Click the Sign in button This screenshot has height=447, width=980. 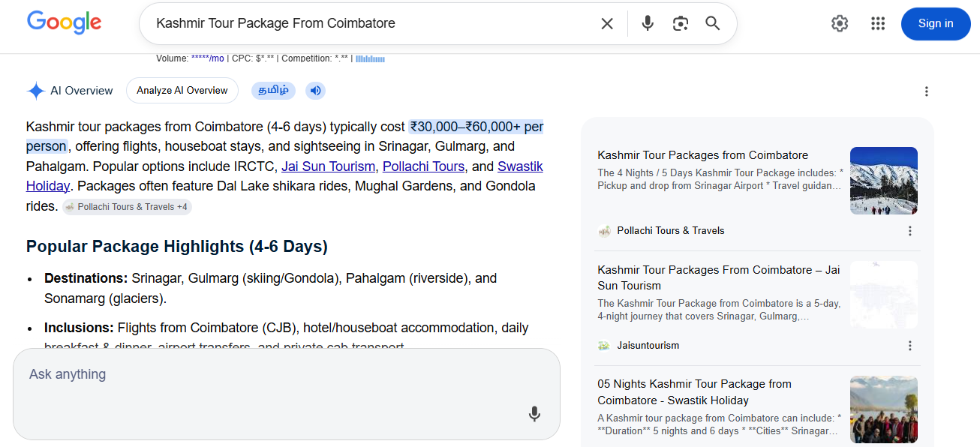pos(936,23)
